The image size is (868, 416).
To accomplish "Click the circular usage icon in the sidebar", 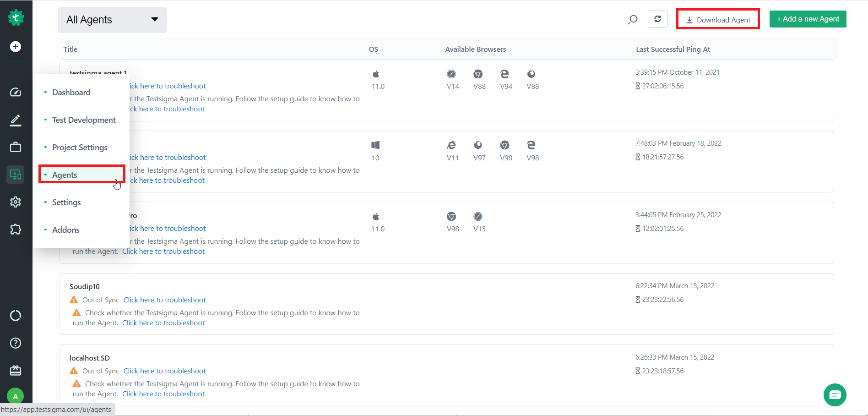I will pos(16,316).
